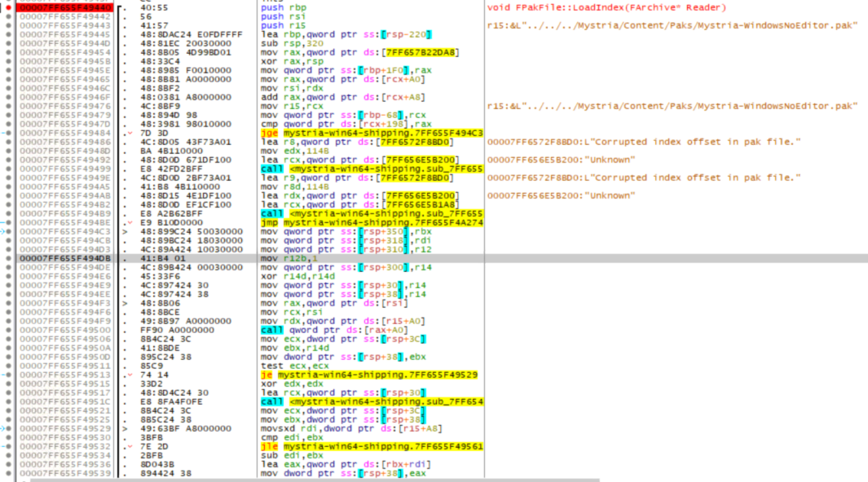Click the jump-target marker before bytes 48:899C24 50030000
This screenshot has height=482, width=868.
(x=126, y=231)
